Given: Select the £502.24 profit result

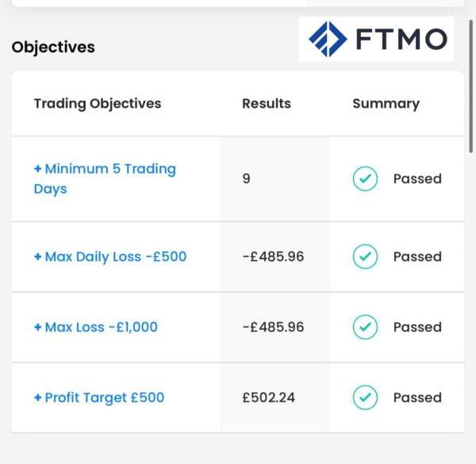Looking at the screenshot, I should pos(268,397).
